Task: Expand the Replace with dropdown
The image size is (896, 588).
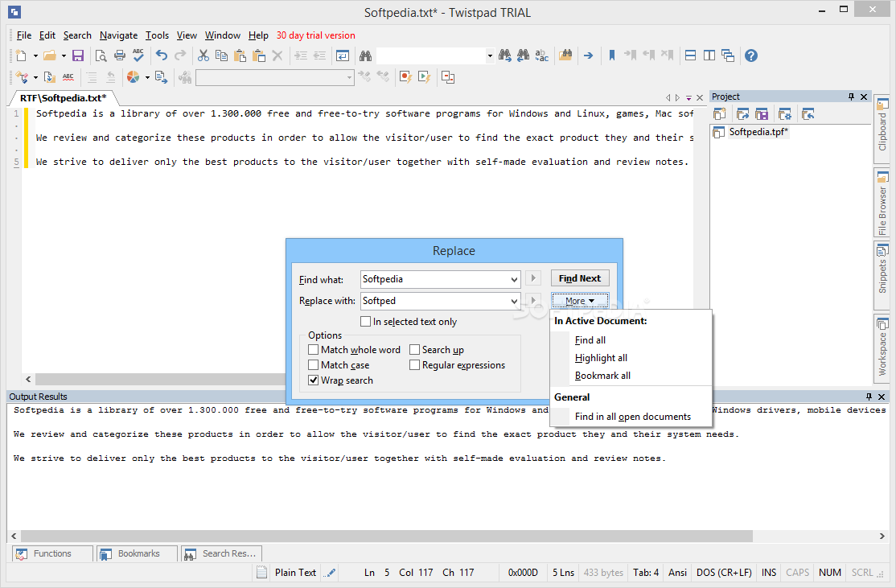Action: click(x=514, y=301)
